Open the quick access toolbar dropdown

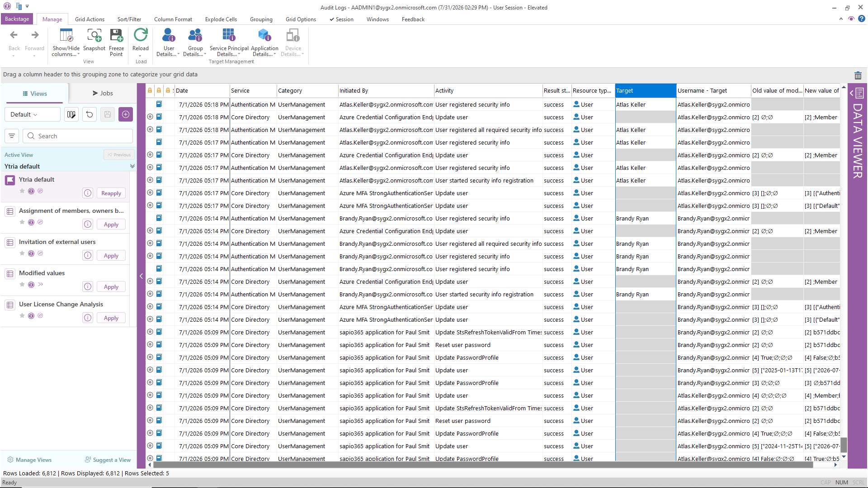point(28,6)
